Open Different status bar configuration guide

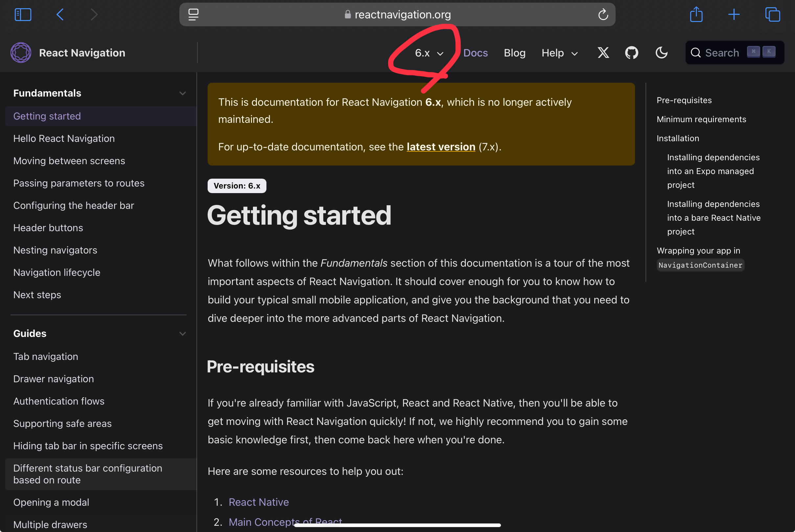pyautogui.click(x=101, y=474)
